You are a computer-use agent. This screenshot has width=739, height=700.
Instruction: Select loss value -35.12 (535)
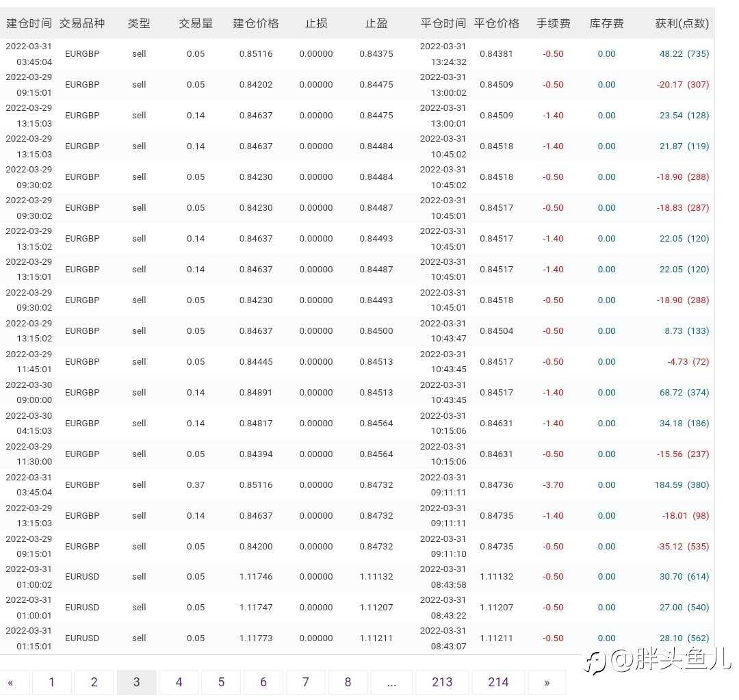point(683,546)
